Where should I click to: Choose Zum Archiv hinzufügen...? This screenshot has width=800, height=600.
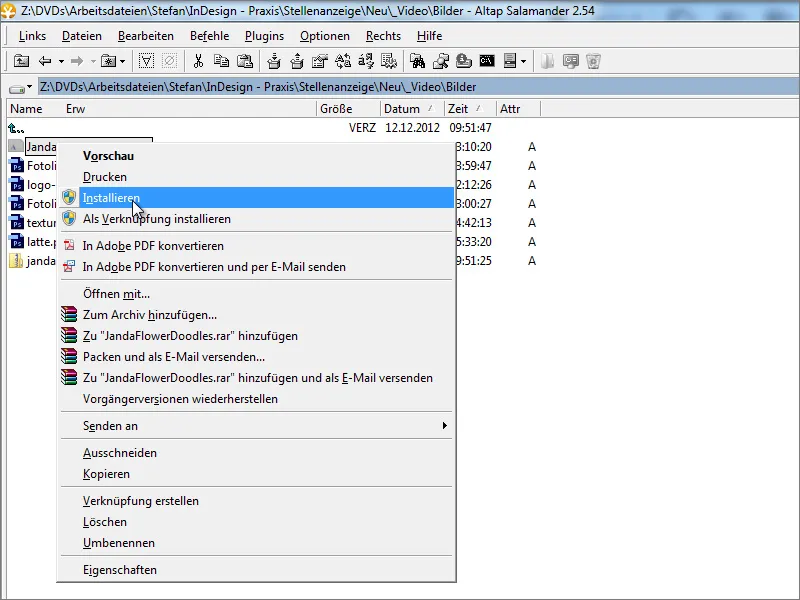[x=256, y=315]
